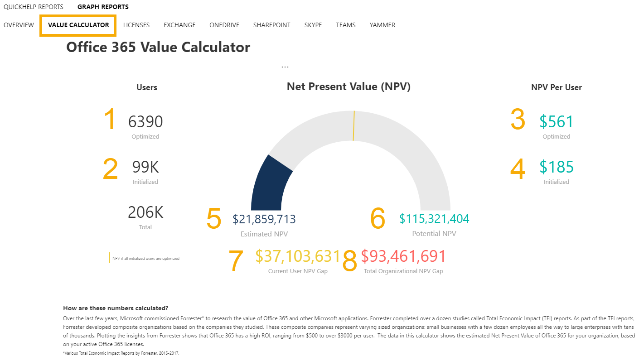Navigate to the EXCHANGE page

pyautogui.click(x=179, y=25)
